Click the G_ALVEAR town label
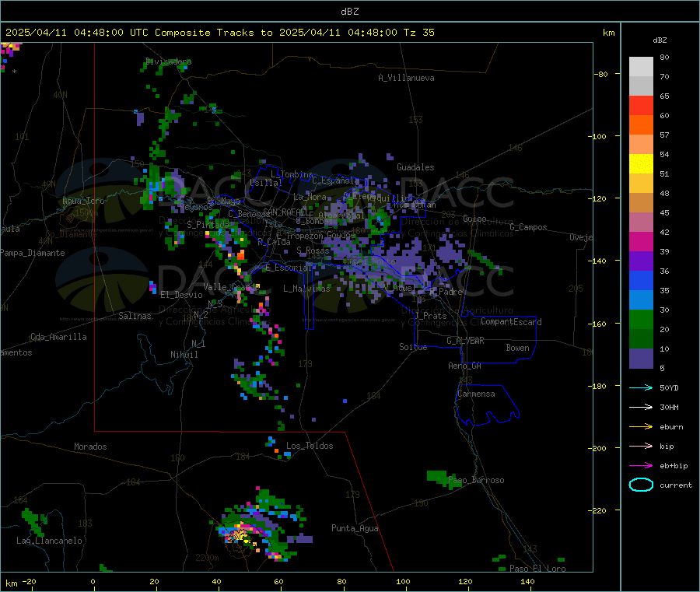Viewport: 700px width, 592px height. click(x=465, y=341)
